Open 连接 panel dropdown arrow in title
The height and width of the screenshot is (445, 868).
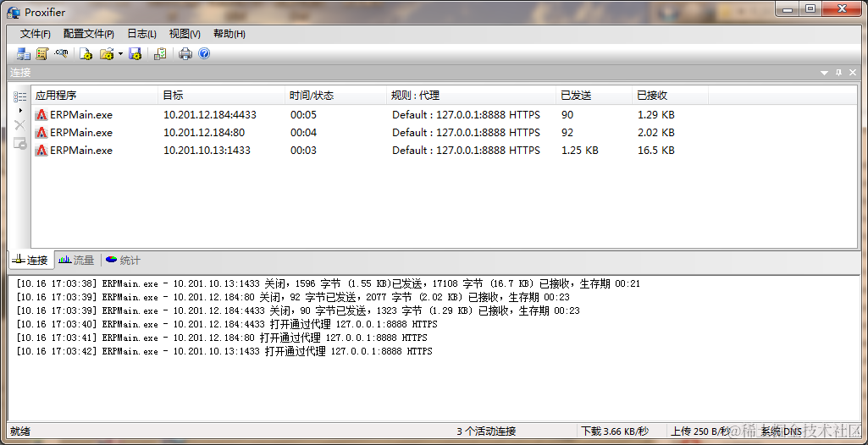(x=824, y=73)
